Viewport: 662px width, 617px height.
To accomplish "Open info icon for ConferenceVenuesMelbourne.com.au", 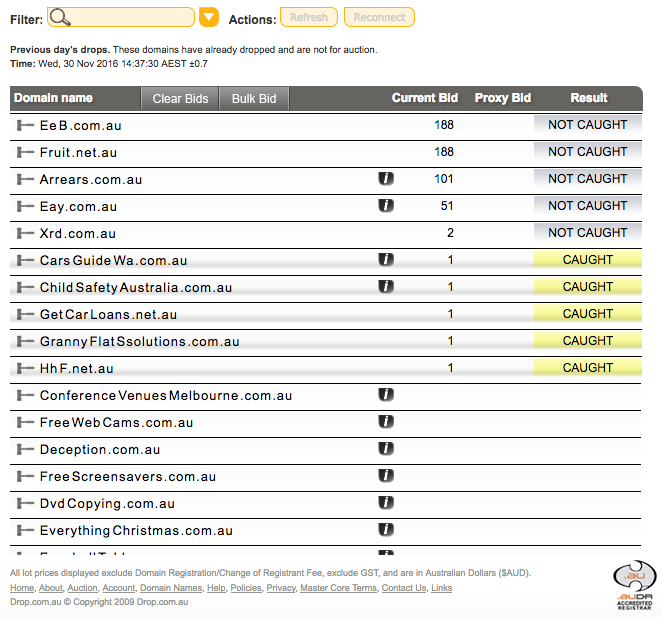I will click(x=386, y=395).
